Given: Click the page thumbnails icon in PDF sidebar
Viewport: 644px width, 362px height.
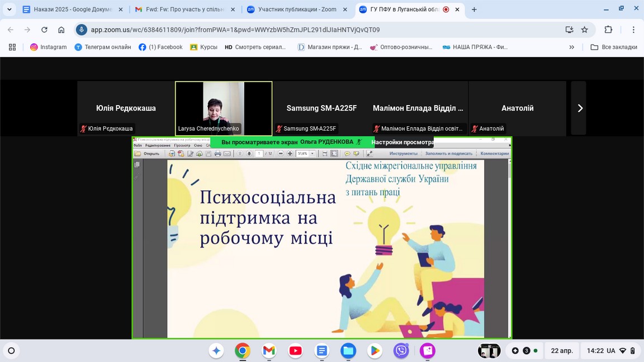Looking at the screenshot, I should [137, 165].
